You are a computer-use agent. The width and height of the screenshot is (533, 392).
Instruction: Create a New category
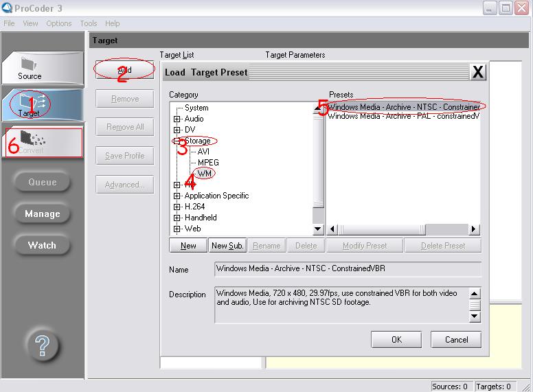[188, 246]
